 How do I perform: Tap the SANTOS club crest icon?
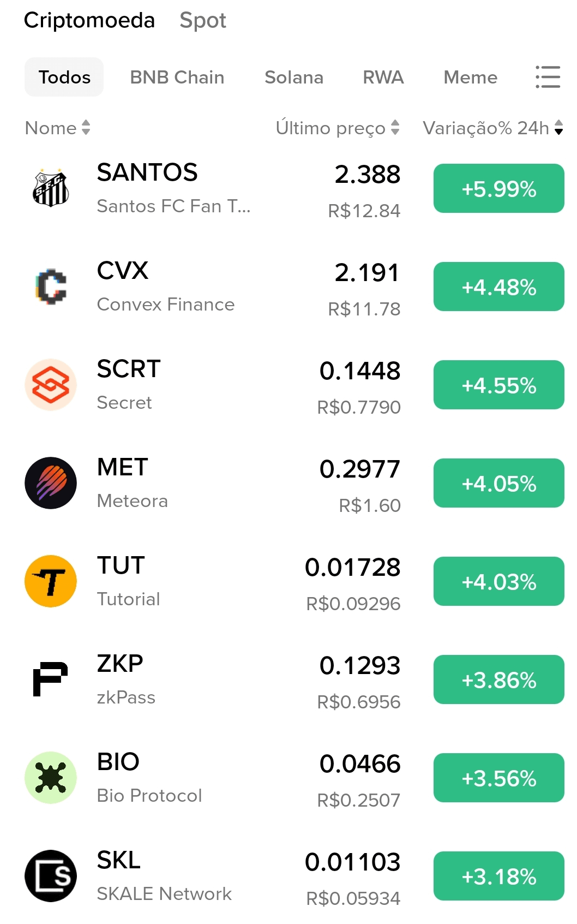[x=51, y=188]
